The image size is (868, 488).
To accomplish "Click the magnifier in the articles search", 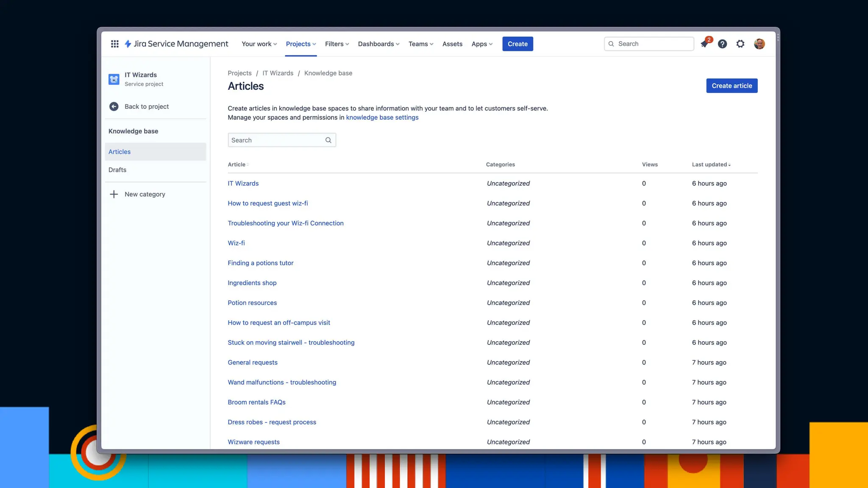I will click(328, 140).
